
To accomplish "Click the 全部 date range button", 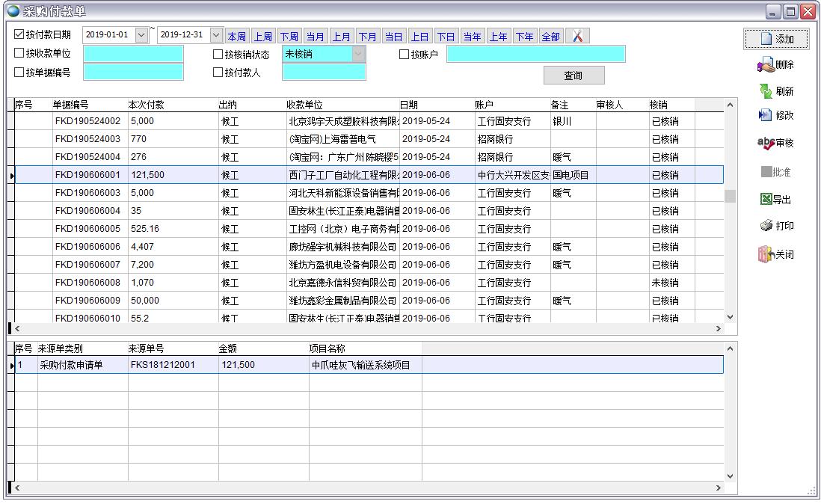I will (x=550, y=37).
